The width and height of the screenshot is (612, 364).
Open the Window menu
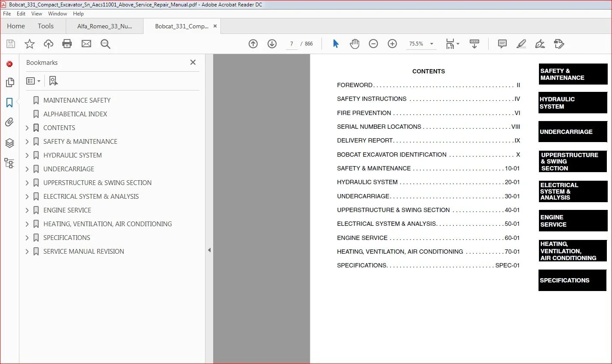pos(58,14)
